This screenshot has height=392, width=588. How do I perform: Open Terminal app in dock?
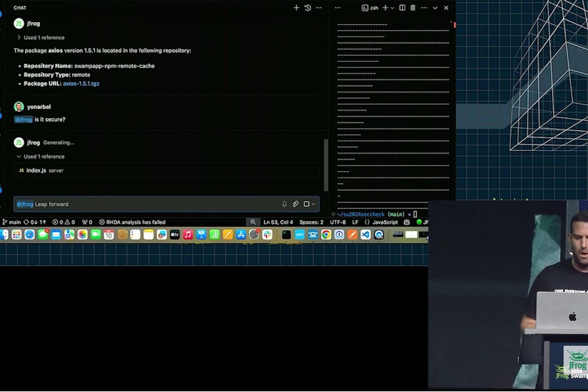point(286,235)
